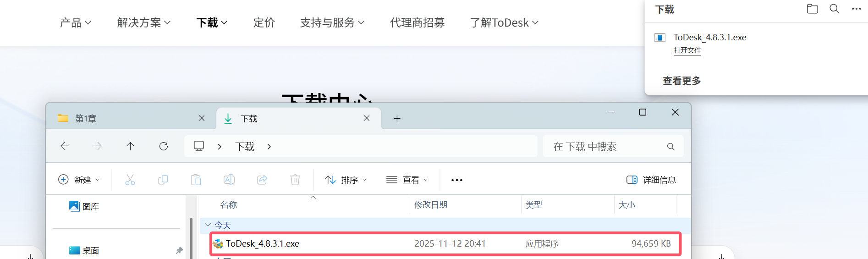The image size is (868, 259).
Task: Click the Share icon in toolbar
Action: [262, 180]
